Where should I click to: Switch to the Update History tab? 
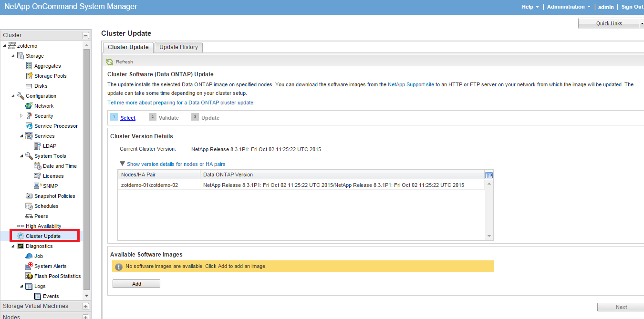(x=178, y=47)
